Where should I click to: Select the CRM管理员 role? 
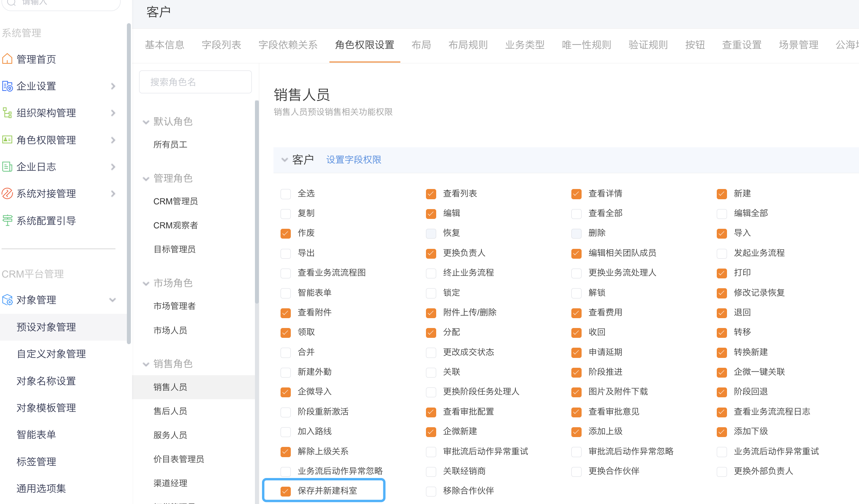(x=175, y=202)
